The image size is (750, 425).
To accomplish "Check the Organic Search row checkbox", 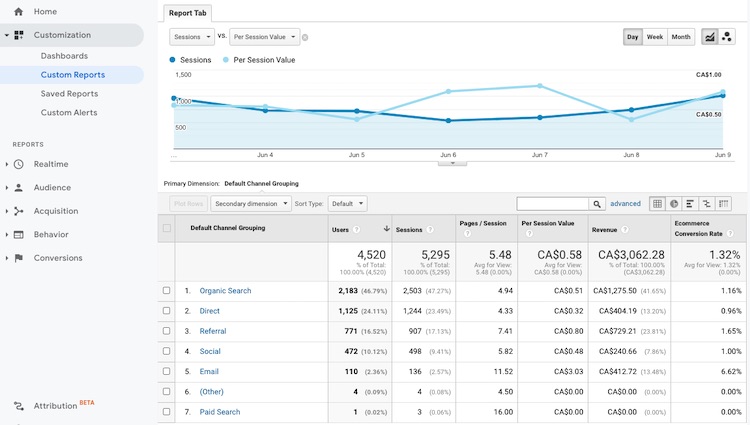I will pyautogui.click(x=167, y=291).
